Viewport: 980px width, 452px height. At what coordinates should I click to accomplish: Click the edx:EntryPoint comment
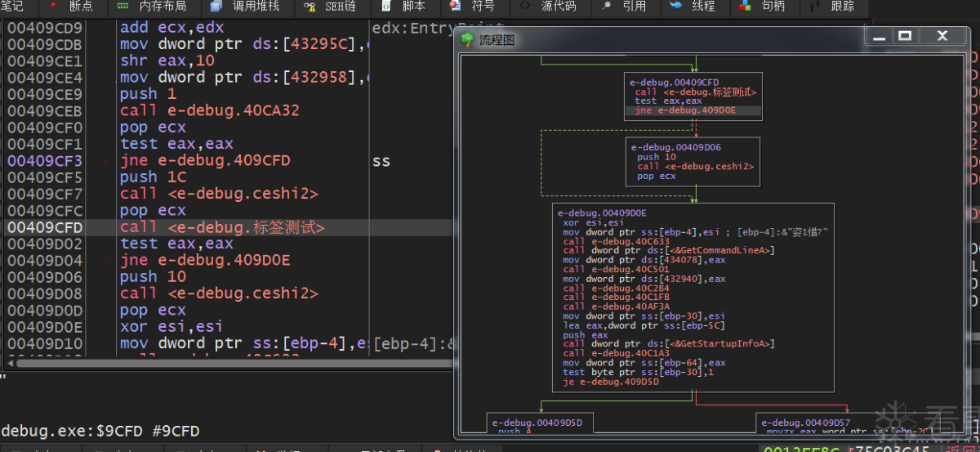click(412, 28)
